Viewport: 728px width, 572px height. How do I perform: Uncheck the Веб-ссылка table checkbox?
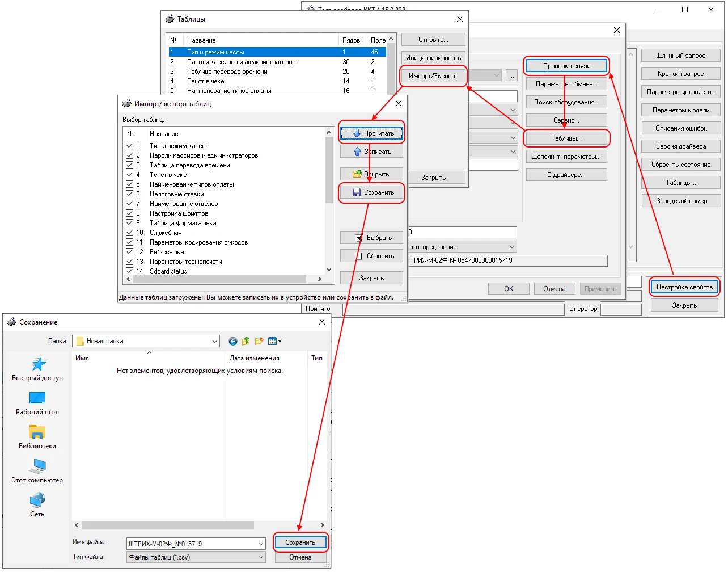[129, 252]
